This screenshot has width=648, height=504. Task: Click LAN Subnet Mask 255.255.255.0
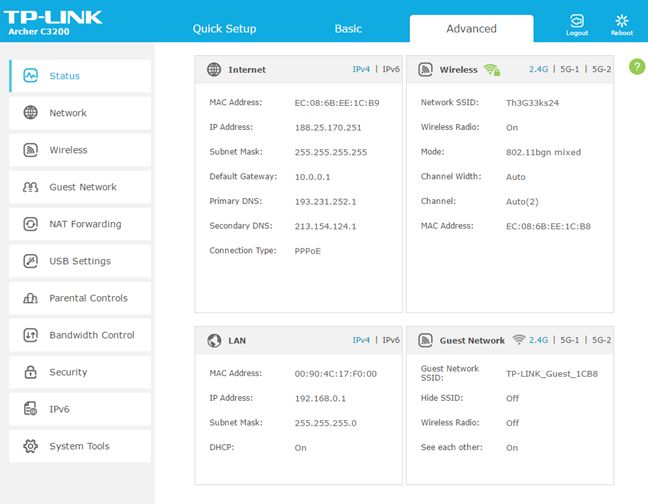tap(326, 423)
